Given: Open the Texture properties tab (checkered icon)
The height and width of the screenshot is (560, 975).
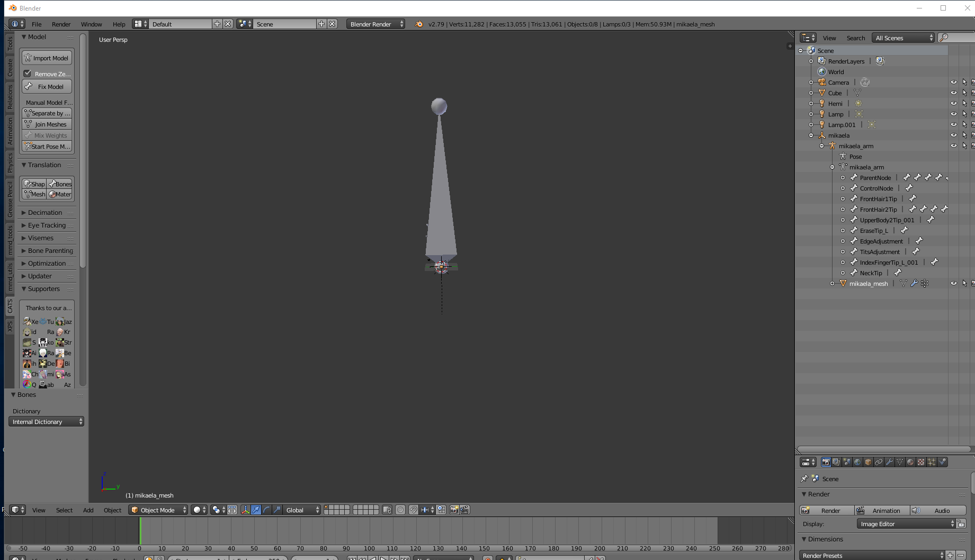Looking at the screenshot, I should tap(921, 462).
